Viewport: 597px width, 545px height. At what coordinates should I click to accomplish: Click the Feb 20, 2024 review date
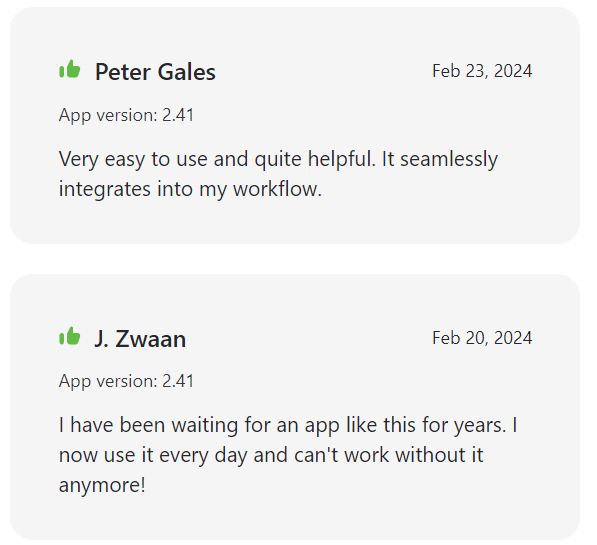click(x=482, y=338)
